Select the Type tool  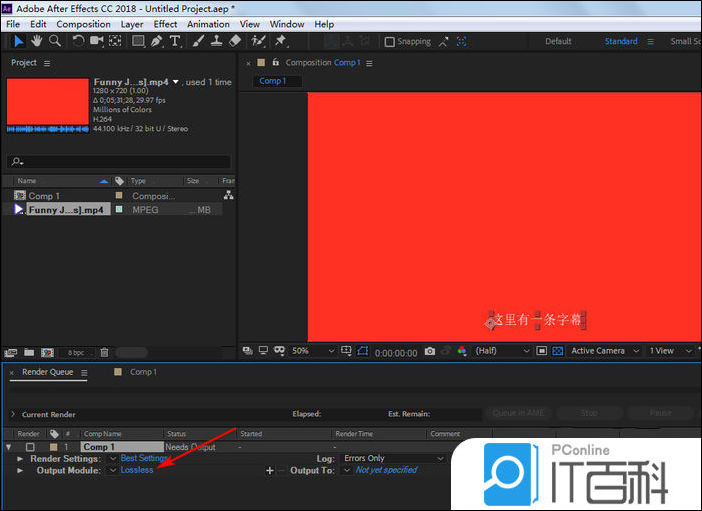[175, 41]
